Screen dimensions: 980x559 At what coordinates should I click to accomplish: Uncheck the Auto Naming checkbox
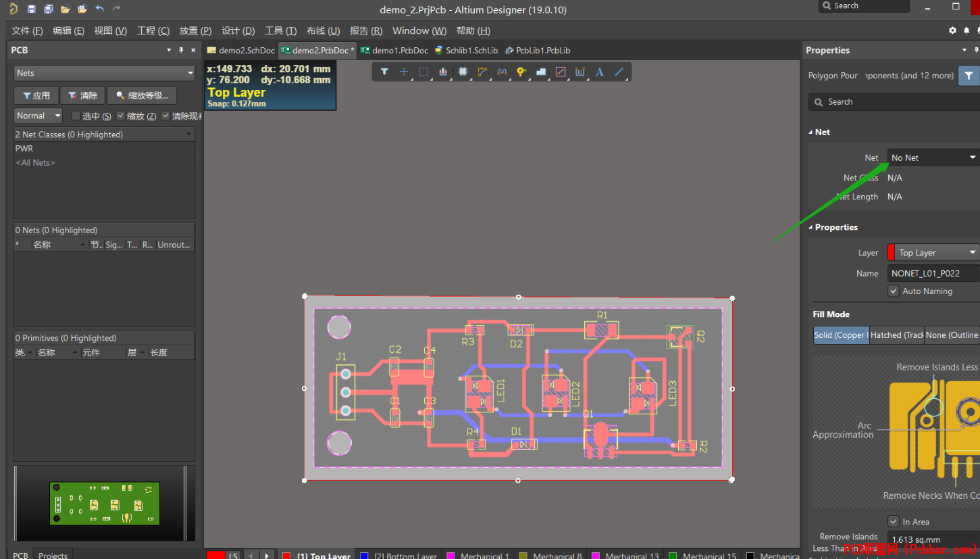coord(894,291)
